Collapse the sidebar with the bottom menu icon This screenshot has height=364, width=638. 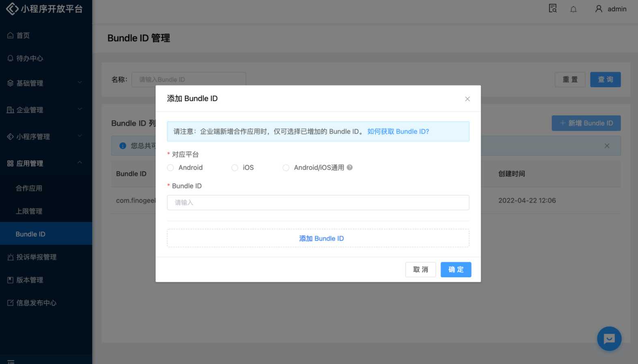tap(11, 362)
